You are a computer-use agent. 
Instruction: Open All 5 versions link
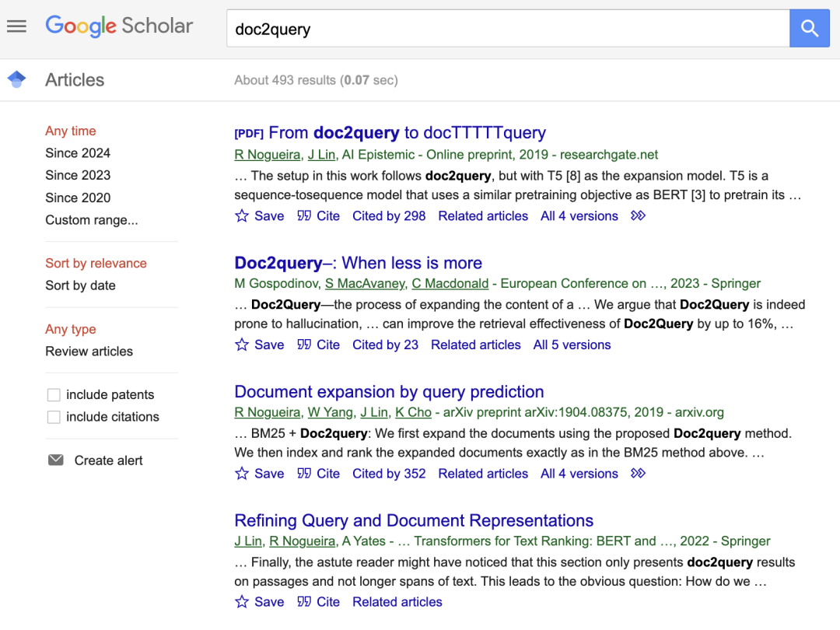tap(572, 345)
